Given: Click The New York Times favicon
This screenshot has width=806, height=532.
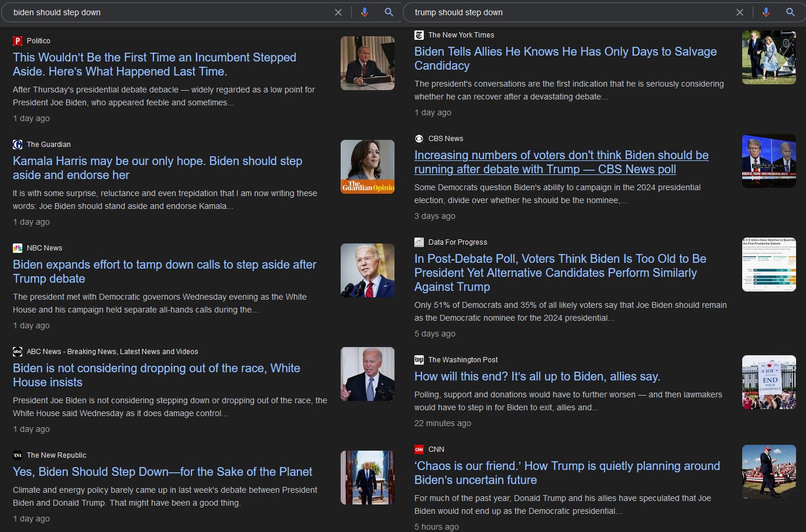Looking at the screenshot, I should point(419,35).
